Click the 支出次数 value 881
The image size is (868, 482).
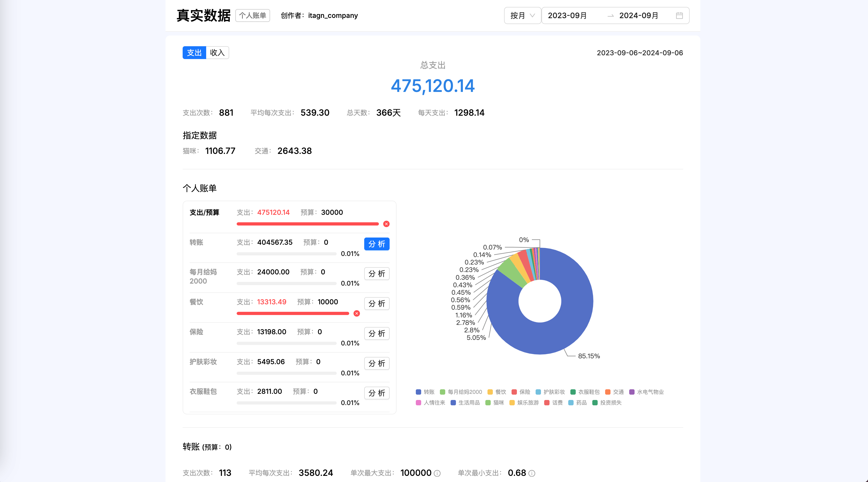(226, 113)
